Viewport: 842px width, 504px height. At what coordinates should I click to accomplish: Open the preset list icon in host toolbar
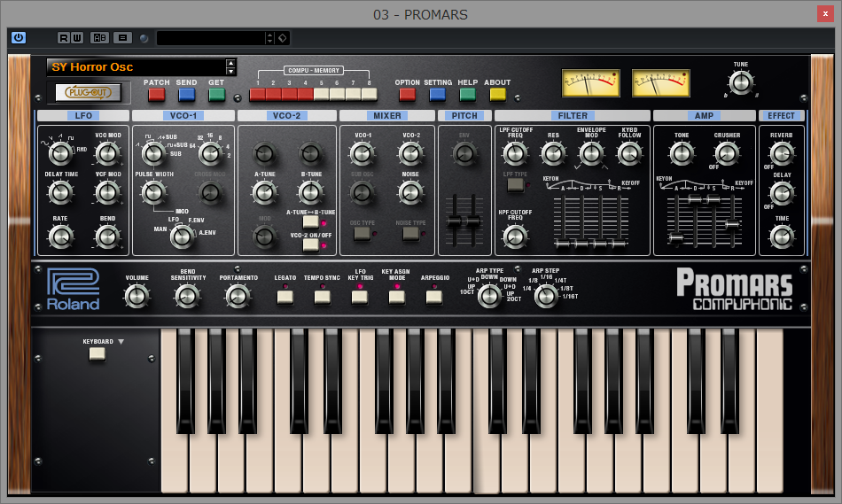pos(122,37)
